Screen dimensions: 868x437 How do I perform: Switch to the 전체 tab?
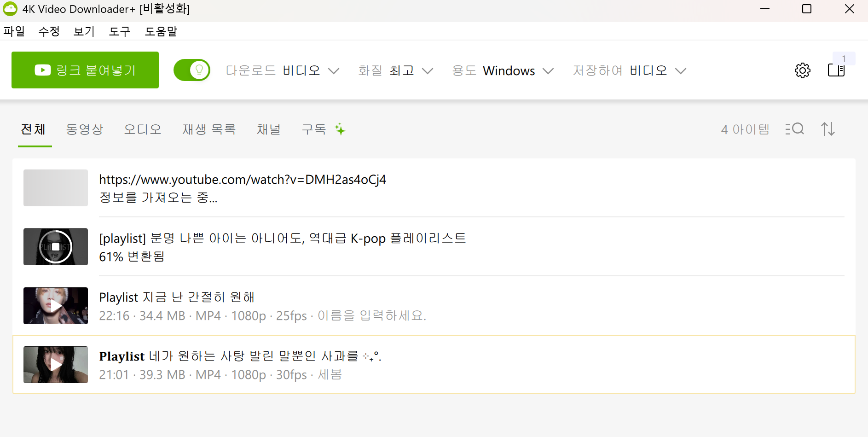[x=33, y=129]
